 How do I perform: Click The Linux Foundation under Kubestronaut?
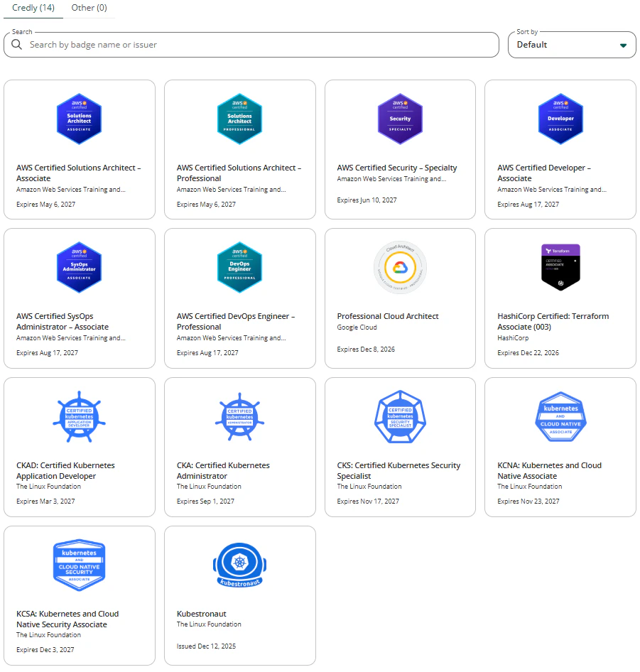tap(209, 624)
